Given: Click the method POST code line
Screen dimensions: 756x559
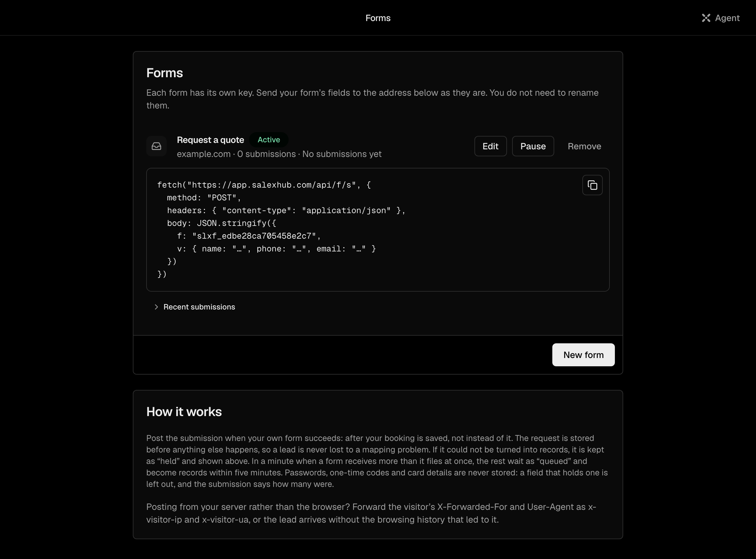Looking at the screenshot, I should click(204, 198).
